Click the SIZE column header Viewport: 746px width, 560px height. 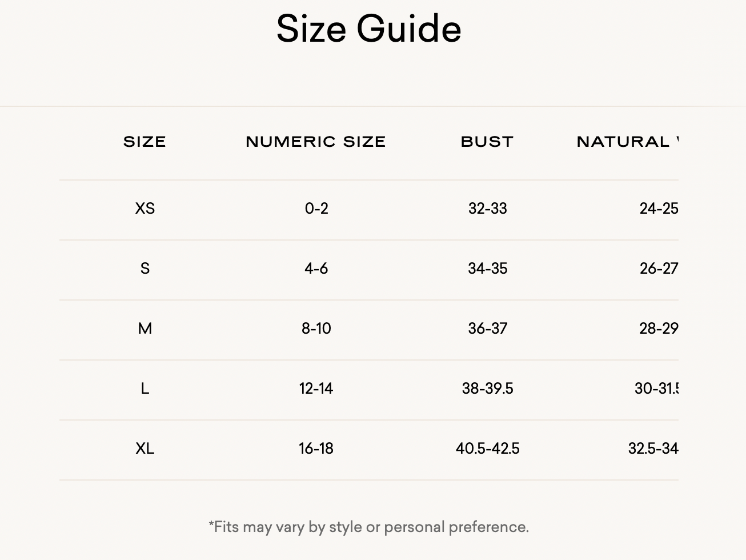click(x=145, y=142)
